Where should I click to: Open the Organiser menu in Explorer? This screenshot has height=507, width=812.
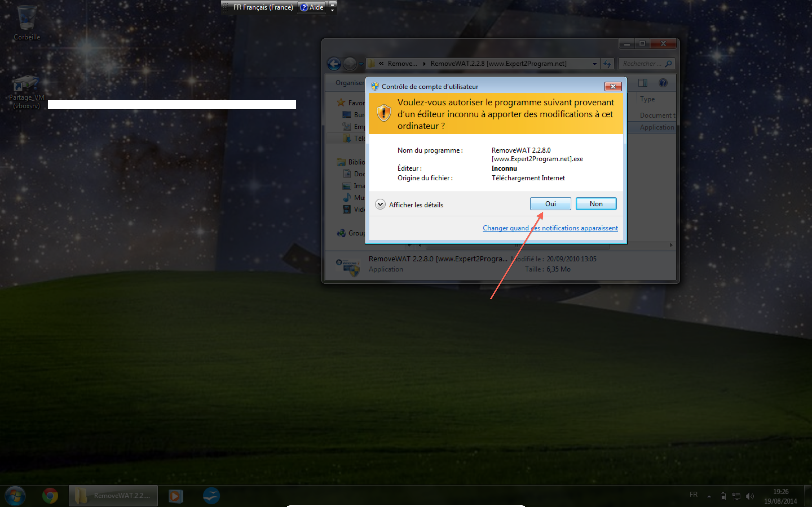(349, 83)
